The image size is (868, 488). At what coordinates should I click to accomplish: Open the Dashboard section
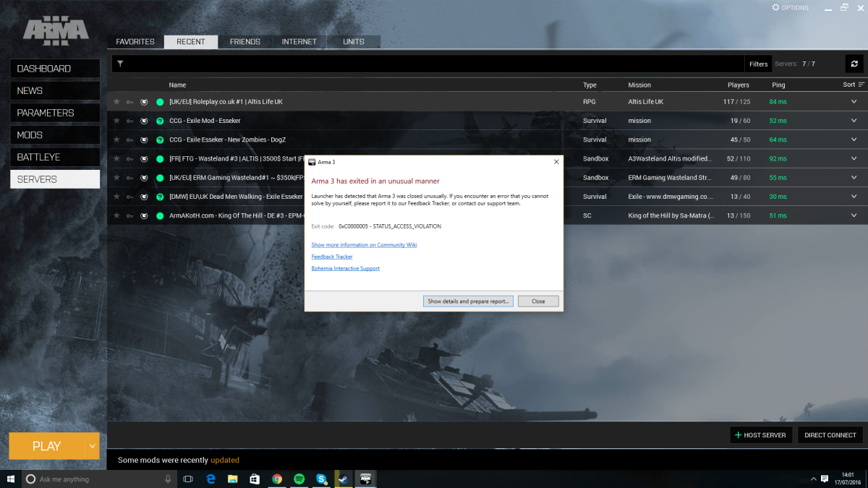(x=55, y=69)
